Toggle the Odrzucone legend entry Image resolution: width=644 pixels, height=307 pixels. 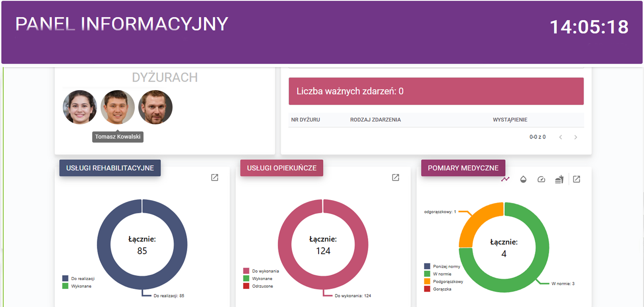(x=262, y=286)
